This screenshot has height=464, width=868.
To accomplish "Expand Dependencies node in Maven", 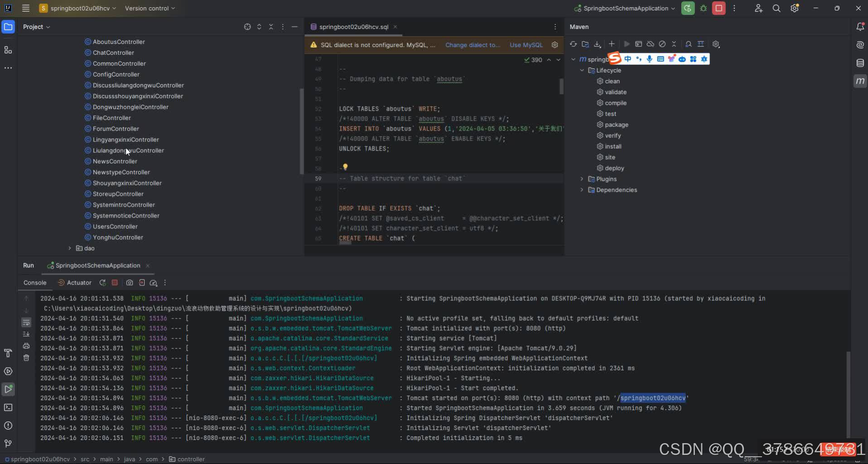I will click(582, 190).
